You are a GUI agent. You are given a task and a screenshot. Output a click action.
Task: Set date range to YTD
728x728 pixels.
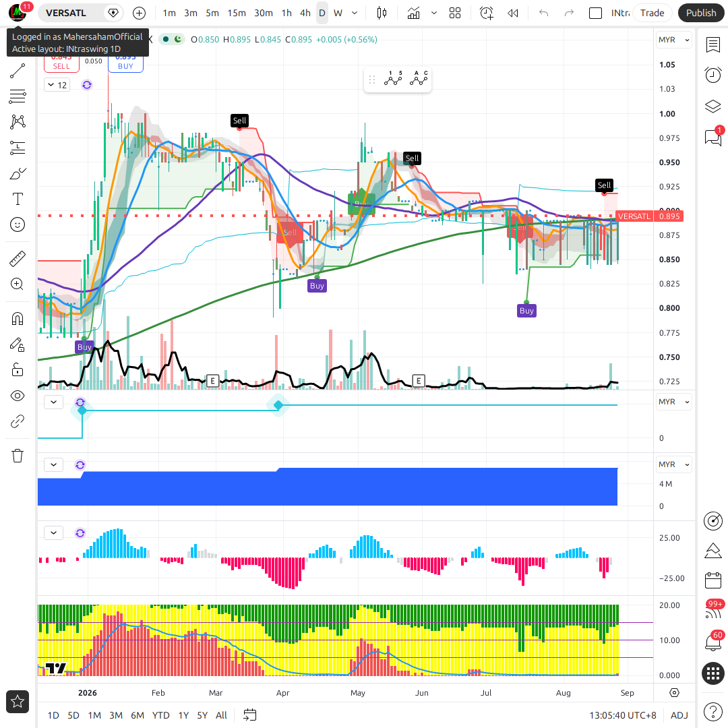160,715
